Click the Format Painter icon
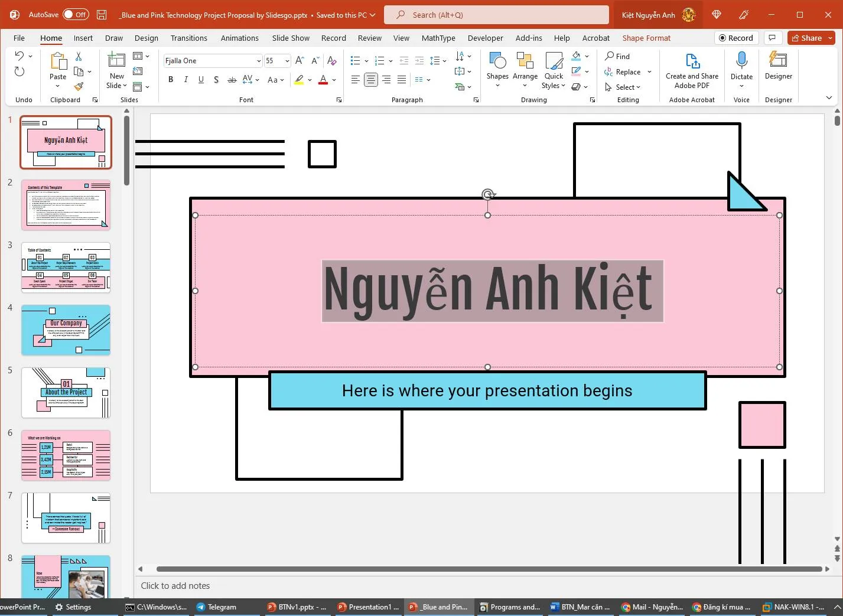843x616 pixels. (79, 86)
